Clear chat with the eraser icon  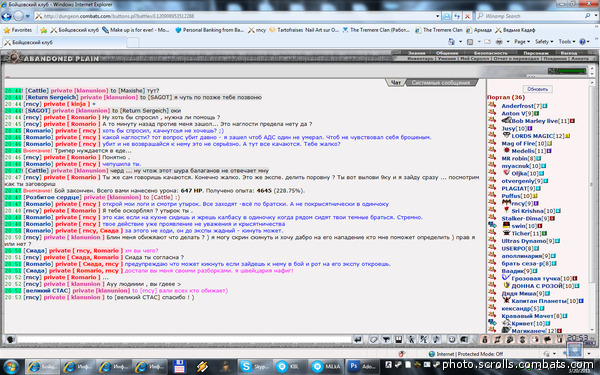(373, 339)
